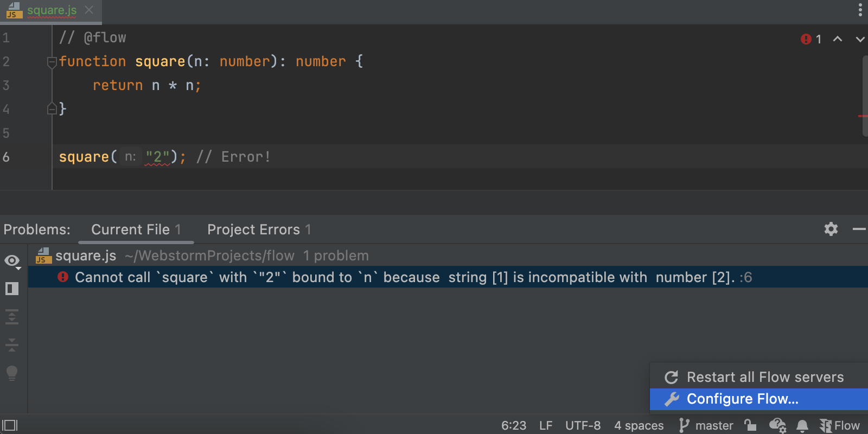Click the Problems panel settings gear
The height and width of the screenshot is (434, 868).
coord(831,229)
